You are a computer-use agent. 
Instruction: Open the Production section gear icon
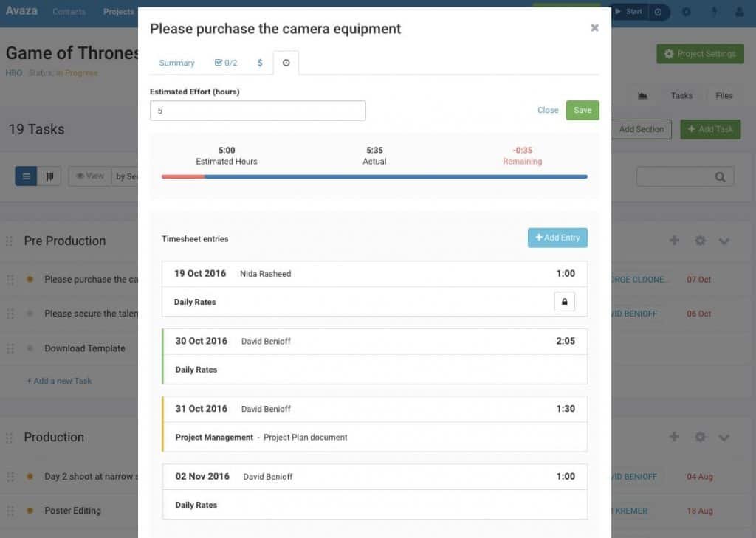point(699,437)
